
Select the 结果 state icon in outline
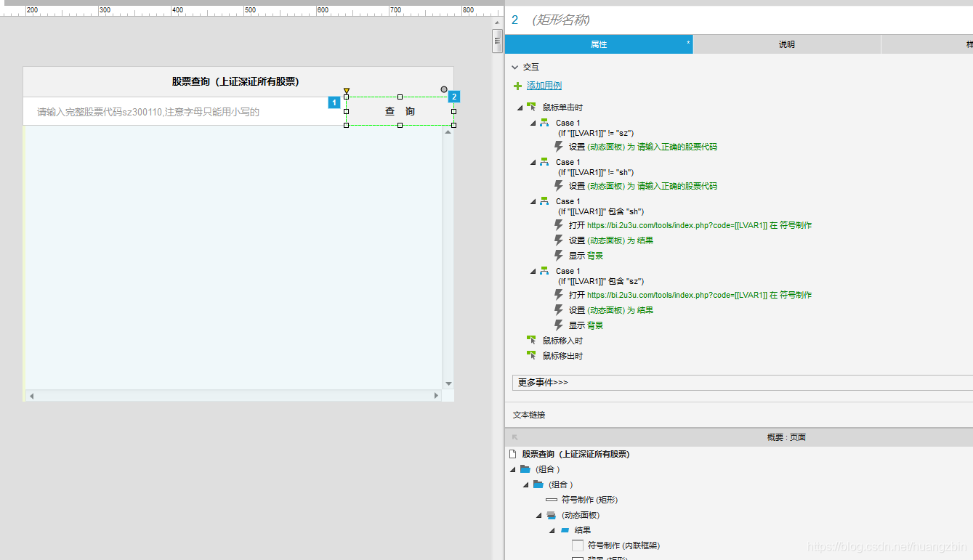(565, 530)
